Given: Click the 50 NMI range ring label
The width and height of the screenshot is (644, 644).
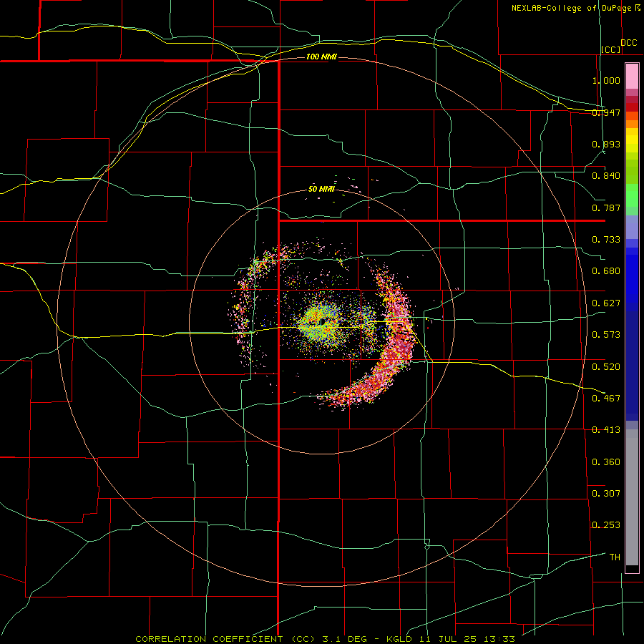Looking at the screenshot, I should pos(321,190).
